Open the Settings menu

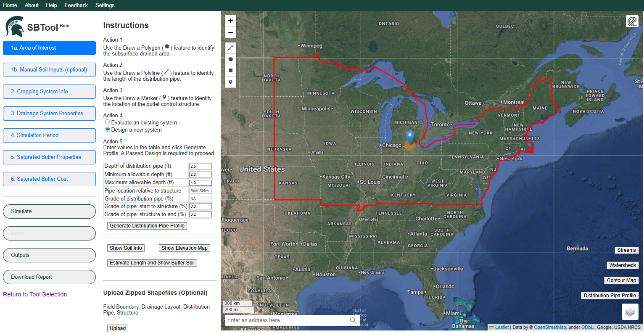pos(105,5)
